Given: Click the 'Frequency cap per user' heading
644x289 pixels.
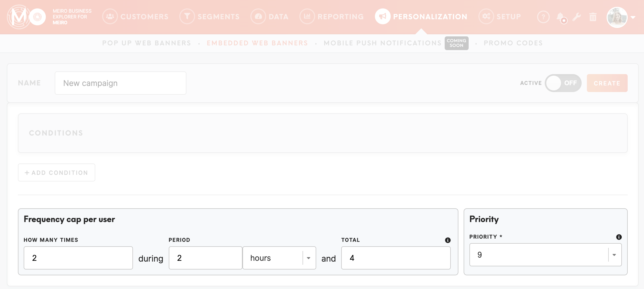Looking at the screenshot, I should coord(69,219).
